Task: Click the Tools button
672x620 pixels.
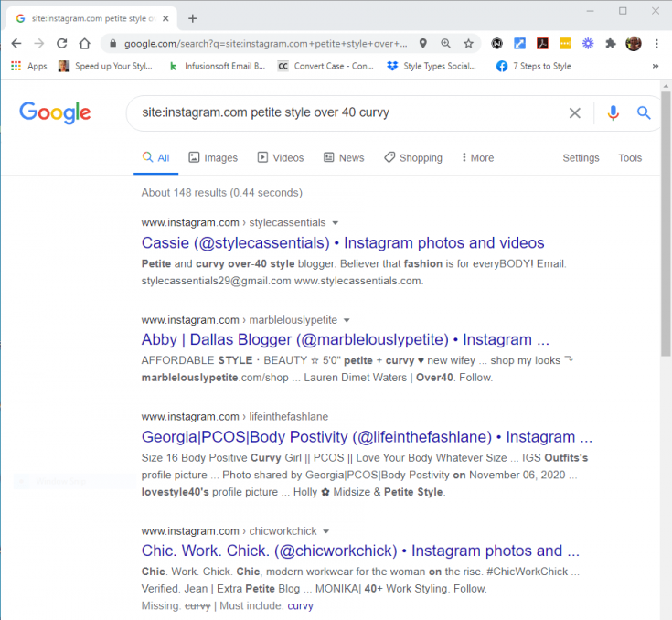Action: point(630,157)
